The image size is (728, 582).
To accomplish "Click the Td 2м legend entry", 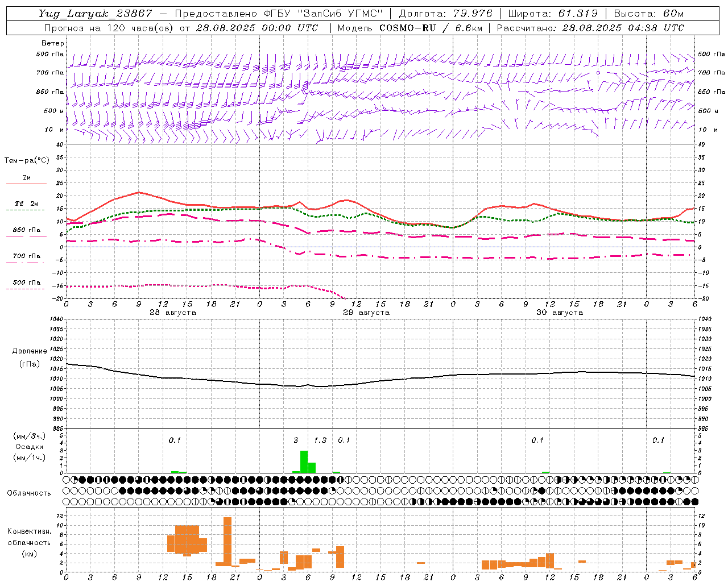I will coord(26,203).
